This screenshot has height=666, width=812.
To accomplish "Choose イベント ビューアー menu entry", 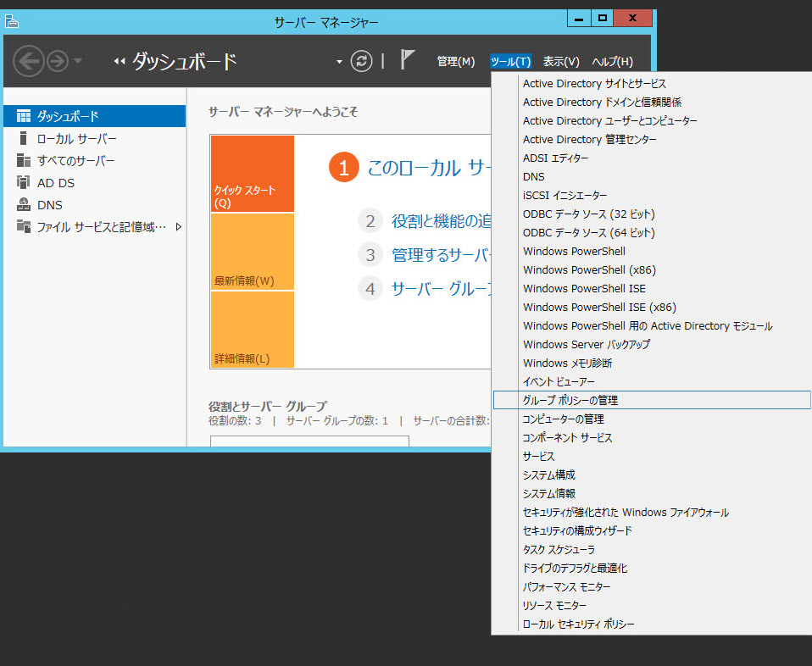I will coord(559,381).
